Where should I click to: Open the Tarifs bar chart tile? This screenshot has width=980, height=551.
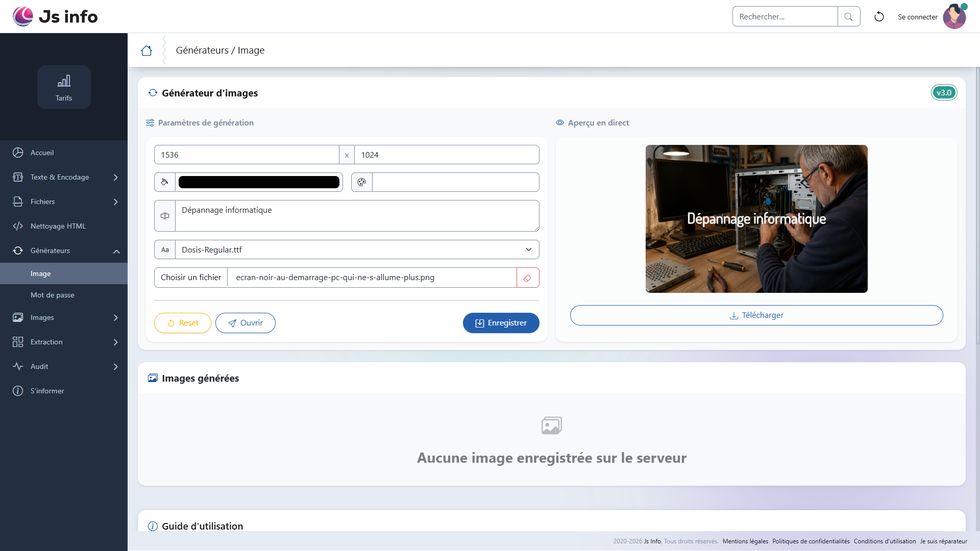pos(64,87)
